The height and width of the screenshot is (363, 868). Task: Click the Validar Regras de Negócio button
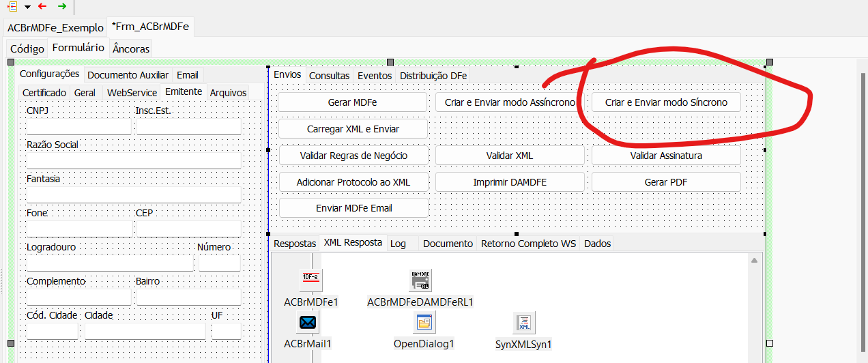pyautogui.click(x=353, y=156)
